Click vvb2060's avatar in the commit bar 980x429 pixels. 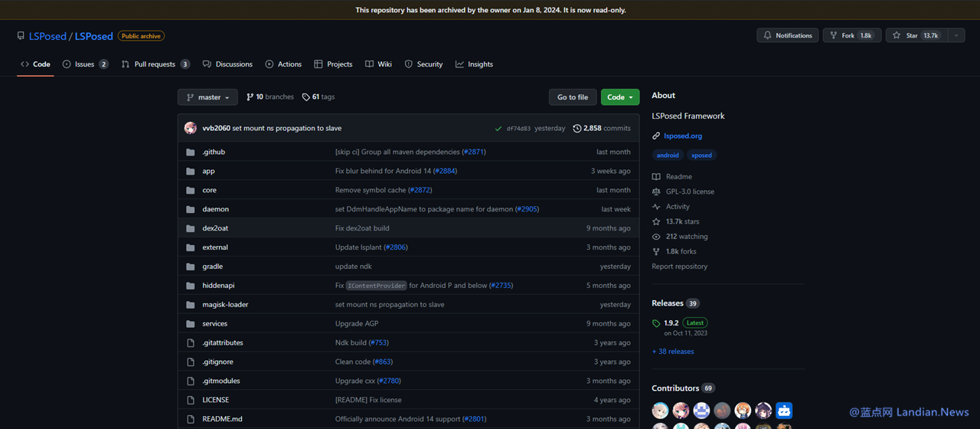tap(191, 129)
